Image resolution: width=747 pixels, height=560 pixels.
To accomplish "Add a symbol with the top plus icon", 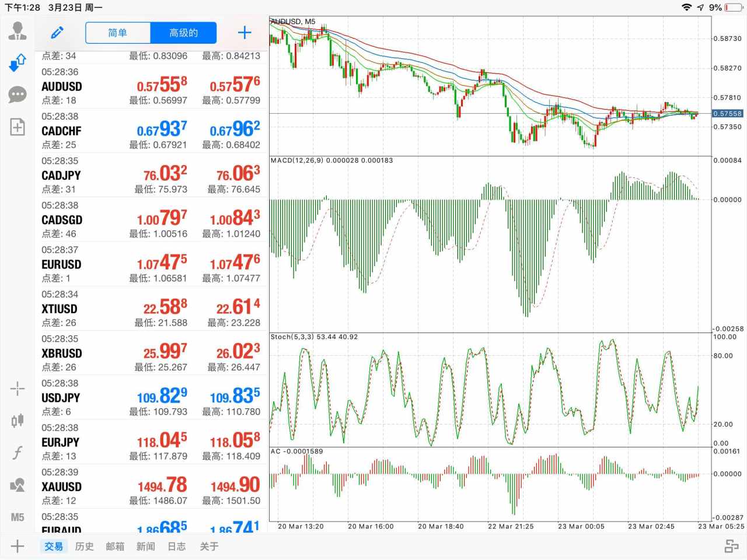I will click(245, 33).
